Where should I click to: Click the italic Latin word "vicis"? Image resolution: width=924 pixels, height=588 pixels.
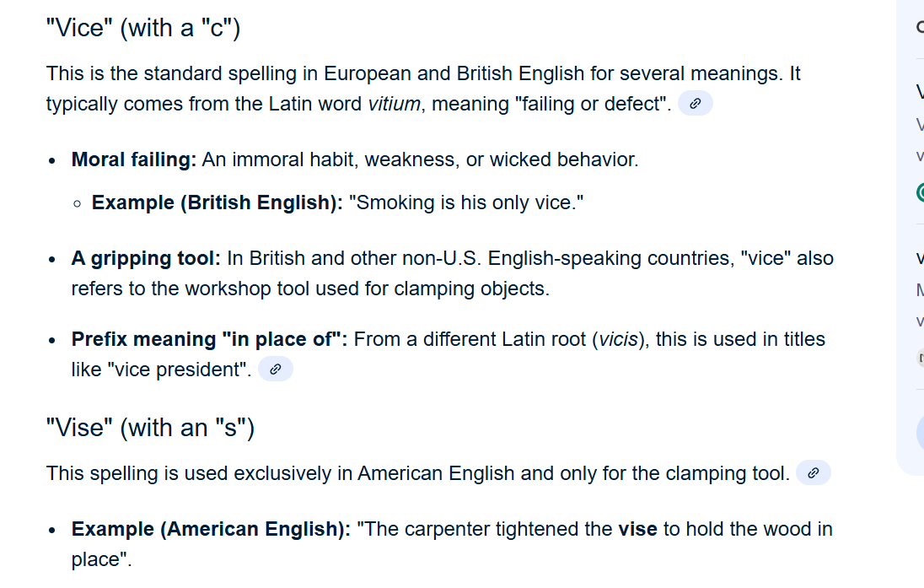pyautogui.click(x=618, y=339)
